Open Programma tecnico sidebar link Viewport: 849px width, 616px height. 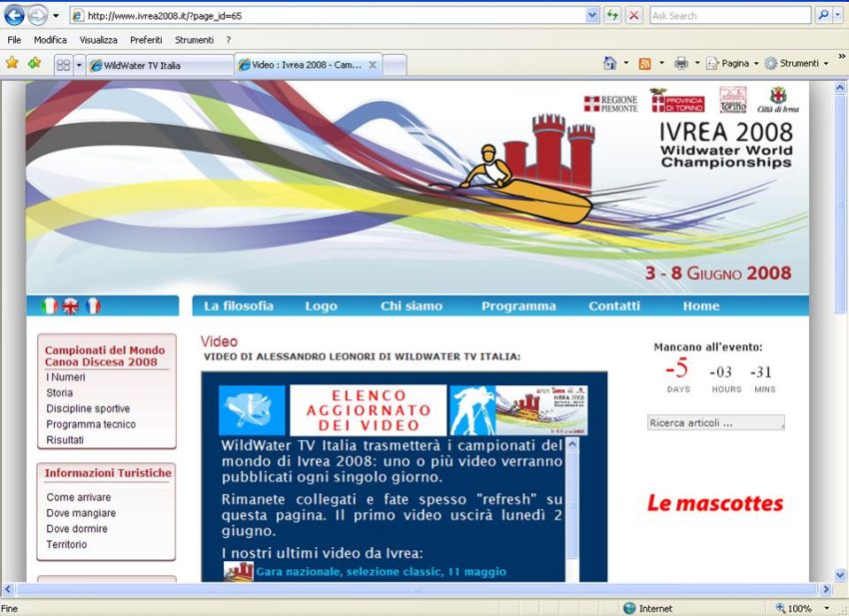coord(91,424)
